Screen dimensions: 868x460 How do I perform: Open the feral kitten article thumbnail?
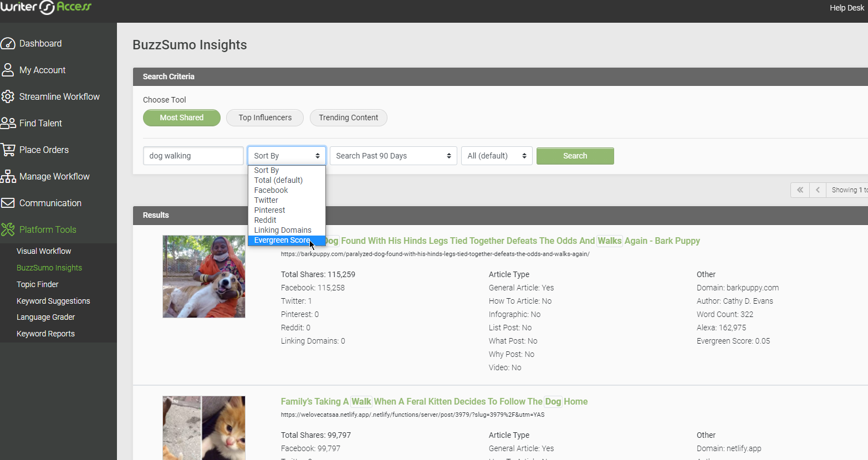click(204, 428)
